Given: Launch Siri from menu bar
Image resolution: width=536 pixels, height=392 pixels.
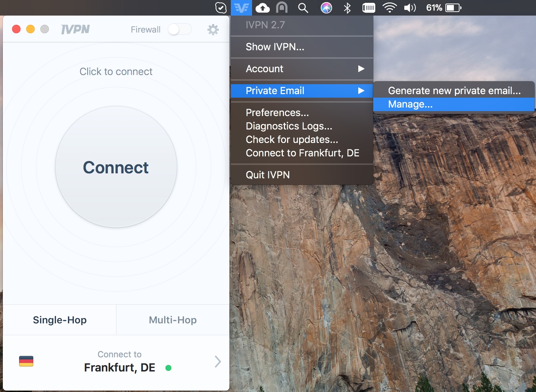Looking at the screenshot, I should tap(326, 8).
